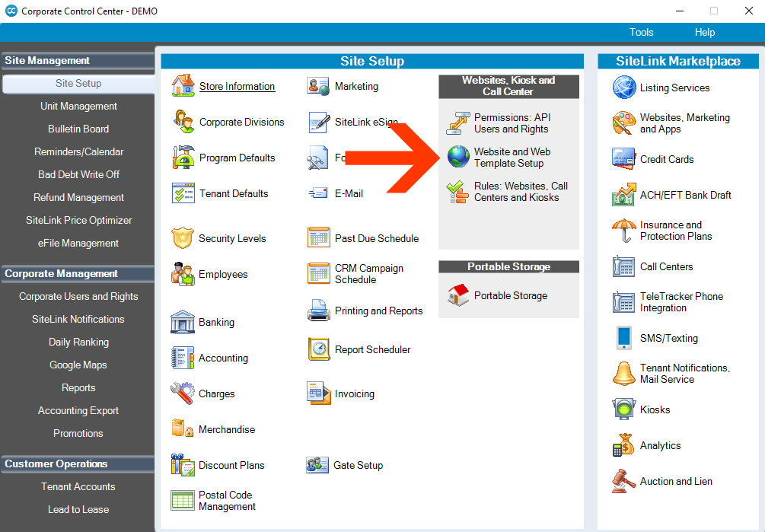Click the Invoicing icon
The height and width of the screenshot is (532, 765).
tap(319, 393)
